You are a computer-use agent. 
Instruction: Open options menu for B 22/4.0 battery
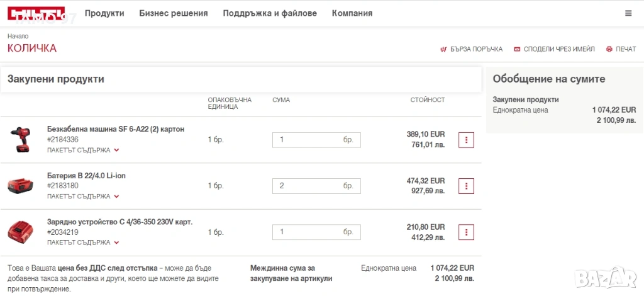466,186
